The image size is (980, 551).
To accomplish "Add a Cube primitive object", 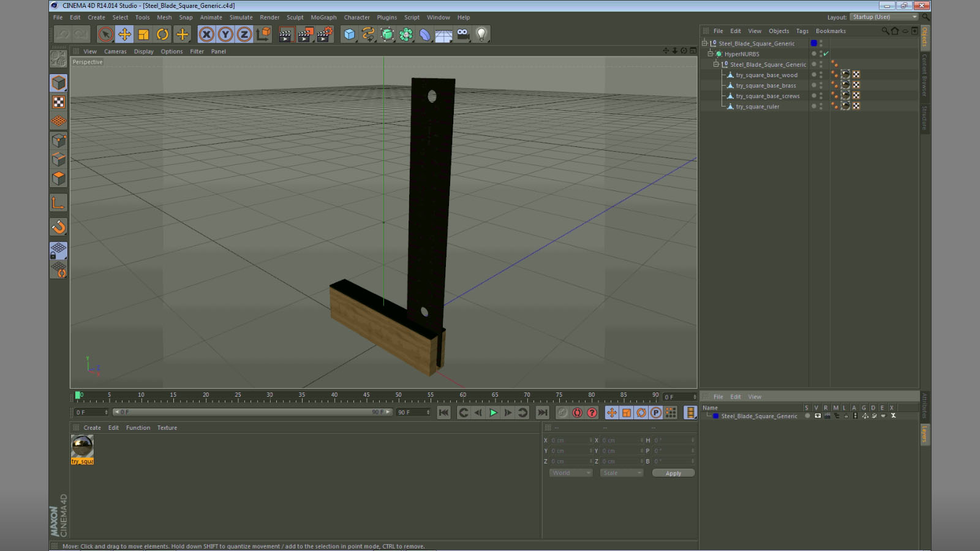I will pyautogui.click(x=349, y=34).
